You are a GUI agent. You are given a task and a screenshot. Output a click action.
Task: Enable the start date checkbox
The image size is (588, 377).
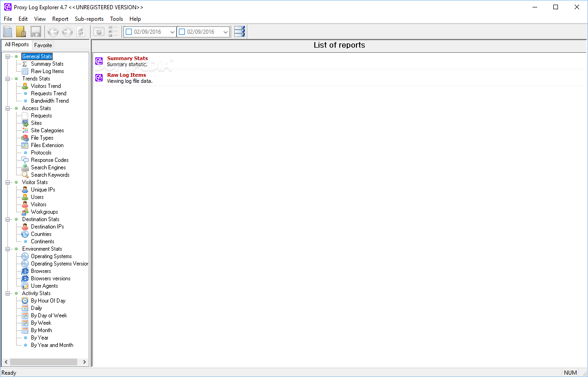pyautogui.click(x=129, y=32)
